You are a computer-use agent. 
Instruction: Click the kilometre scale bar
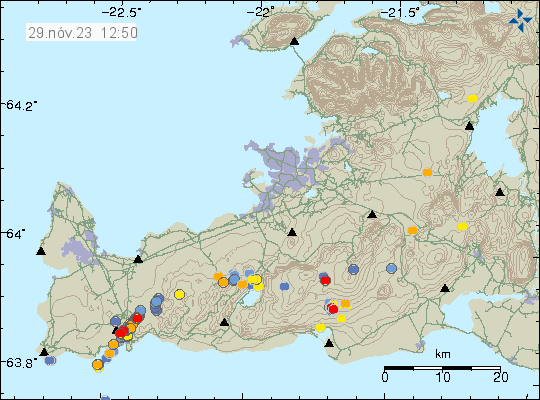442,368
